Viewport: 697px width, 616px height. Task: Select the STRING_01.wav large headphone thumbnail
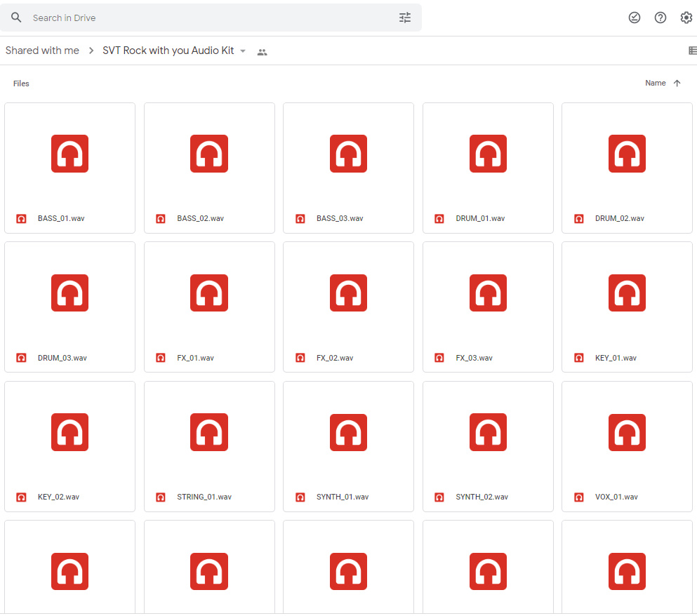click(x=209, y=432)
